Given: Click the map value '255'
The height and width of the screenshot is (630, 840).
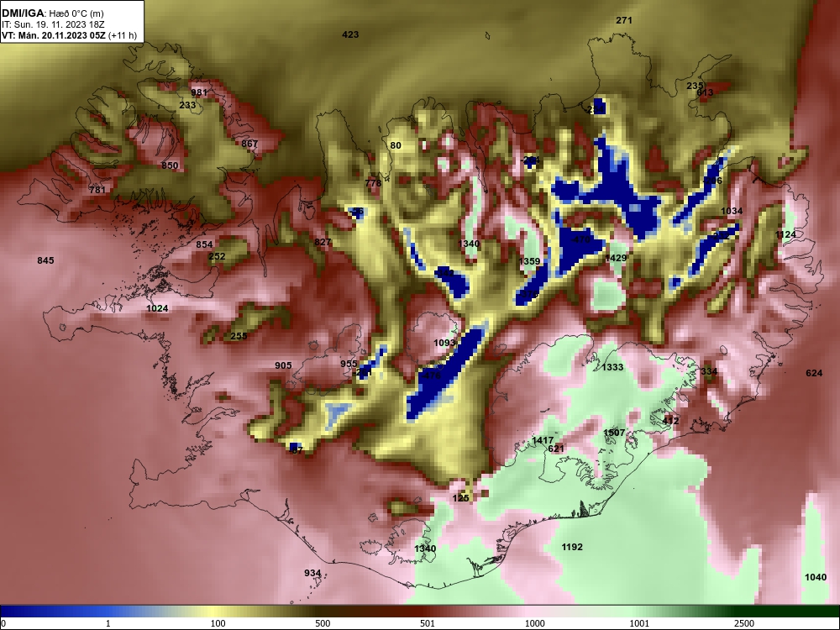Looking at the screenshot, I should click(x=239, y=336).
